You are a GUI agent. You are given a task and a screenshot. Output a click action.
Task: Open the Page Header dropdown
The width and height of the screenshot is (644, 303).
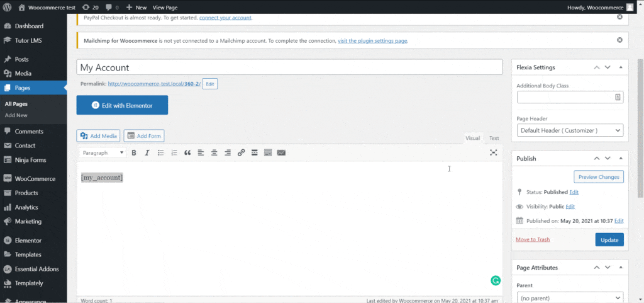[x=570, y=130]
